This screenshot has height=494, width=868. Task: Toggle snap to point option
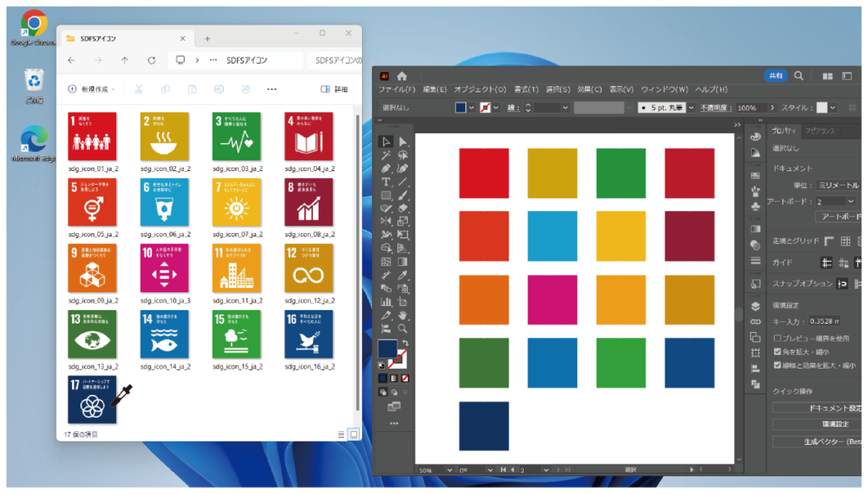[x=842, y=284]
